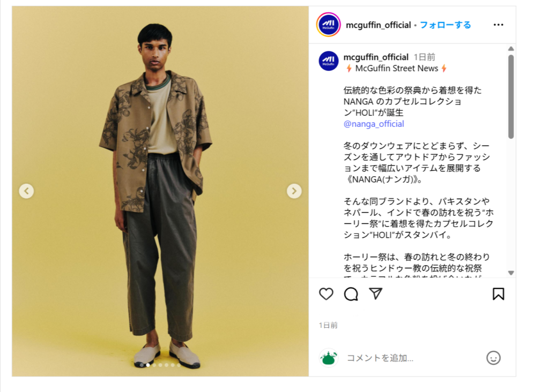Open McGuffin avatar beside caption
The image size is (549, 392).
(329, 61)
